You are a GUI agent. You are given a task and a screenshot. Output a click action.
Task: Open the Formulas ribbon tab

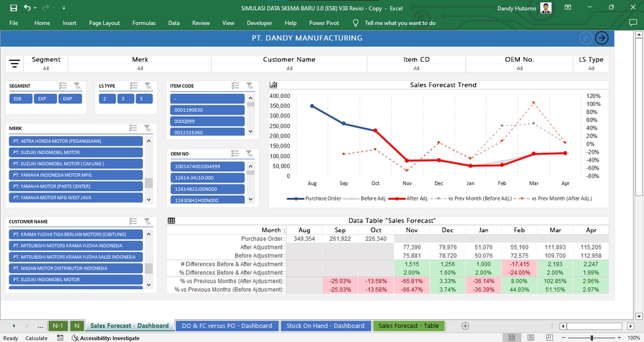(x=144, y=23)
